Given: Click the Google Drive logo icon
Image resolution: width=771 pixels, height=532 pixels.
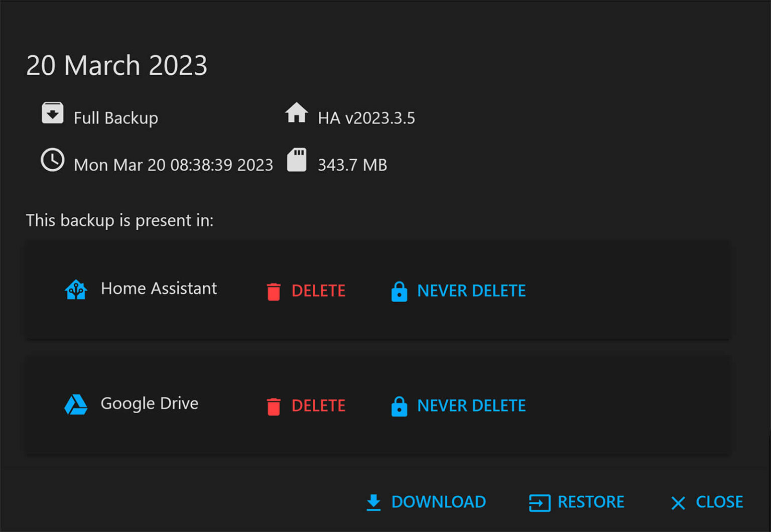Looking at the screenshot, I should (75, 405).
